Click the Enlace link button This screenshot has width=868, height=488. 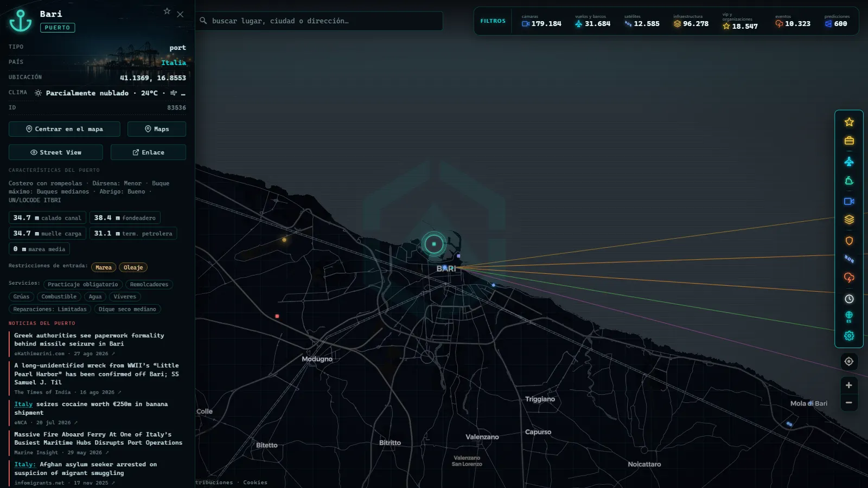[x=148, y=152]
